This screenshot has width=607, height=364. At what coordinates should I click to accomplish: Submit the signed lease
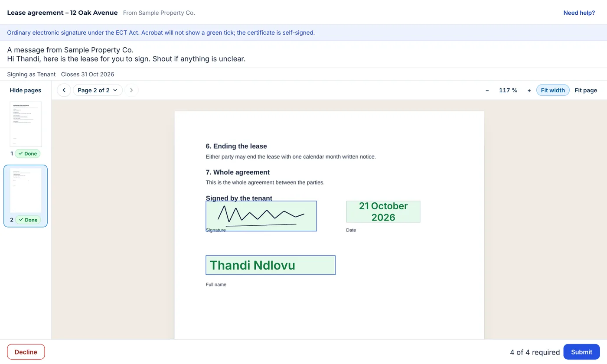coord(581,352)
